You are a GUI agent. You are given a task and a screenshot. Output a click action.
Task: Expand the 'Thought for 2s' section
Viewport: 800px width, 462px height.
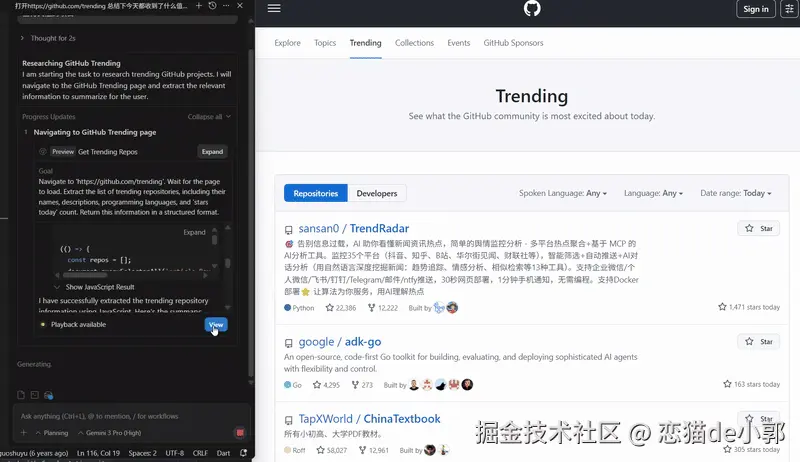[48, 38]
